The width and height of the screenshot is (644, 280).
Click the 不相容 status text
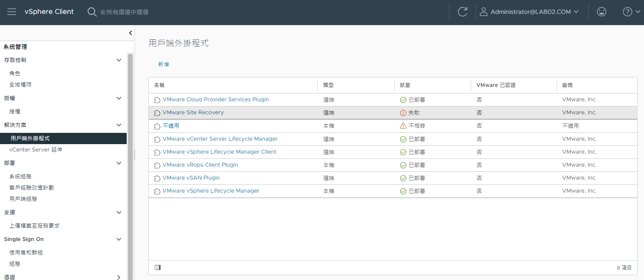[417, 126]
